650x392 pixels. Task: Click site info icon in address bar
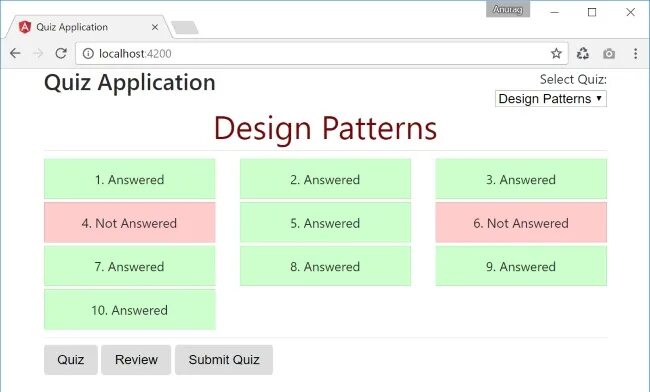click(x=88, y=53)
